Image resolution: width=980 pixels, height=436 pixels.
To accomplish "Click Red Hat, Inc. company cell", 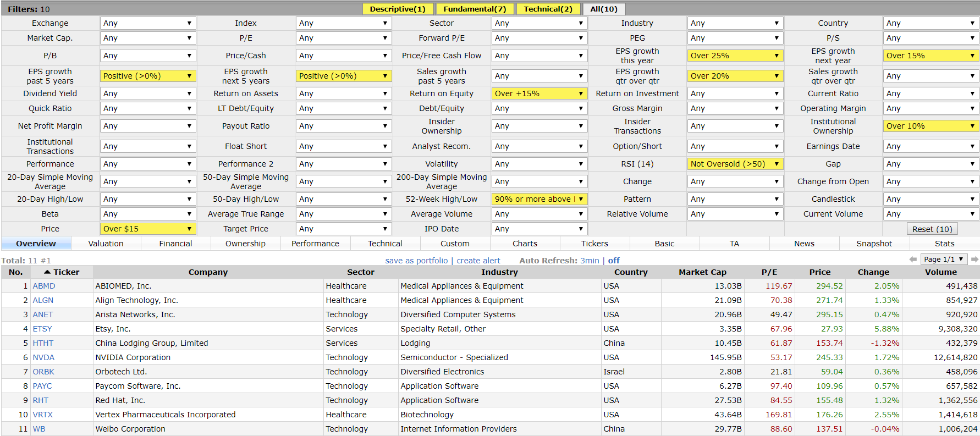I will tap(208, 400).
